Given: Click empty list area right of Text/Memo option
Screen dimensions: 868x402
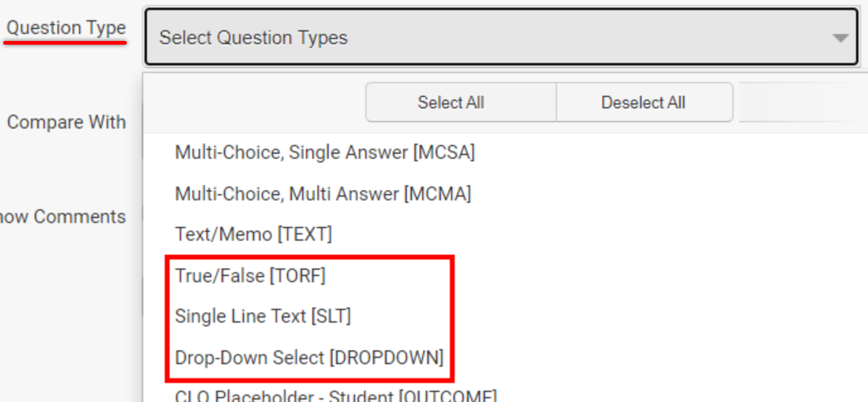Looking at the screenshot, I should (x=568, y=234).
